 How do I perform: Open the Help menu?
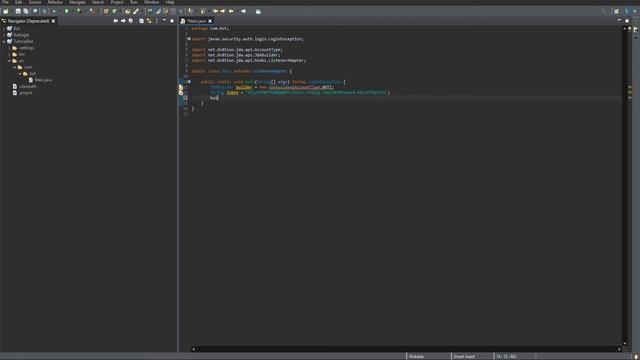point(170,2)
